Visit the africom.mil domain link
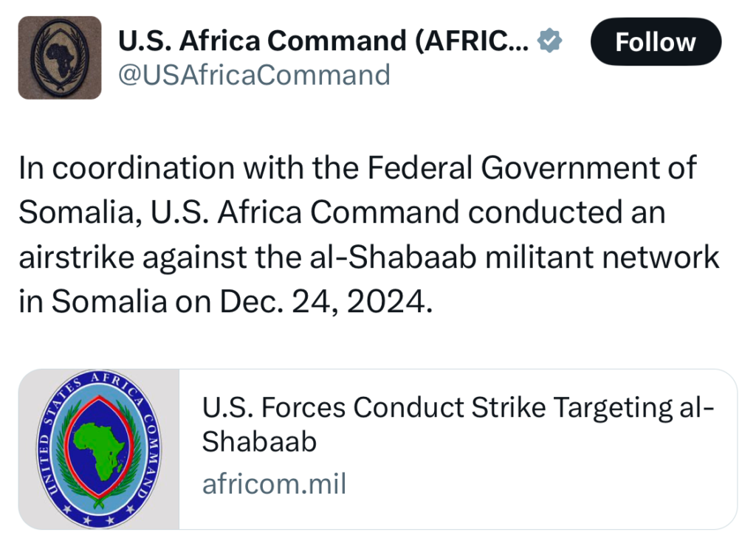The width and height of the screenshot is (756, 546). pyautogui.click(x=275, y=483)
